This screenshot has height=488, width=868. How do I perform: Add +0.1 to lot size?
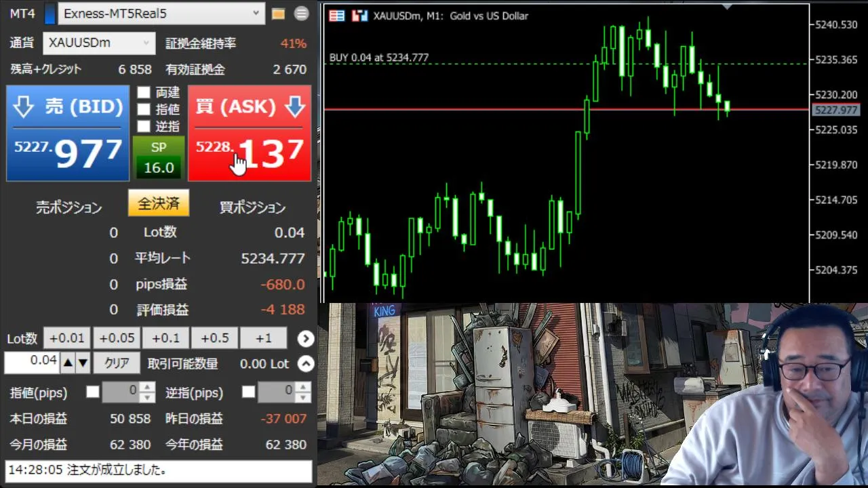pos(165,338)
